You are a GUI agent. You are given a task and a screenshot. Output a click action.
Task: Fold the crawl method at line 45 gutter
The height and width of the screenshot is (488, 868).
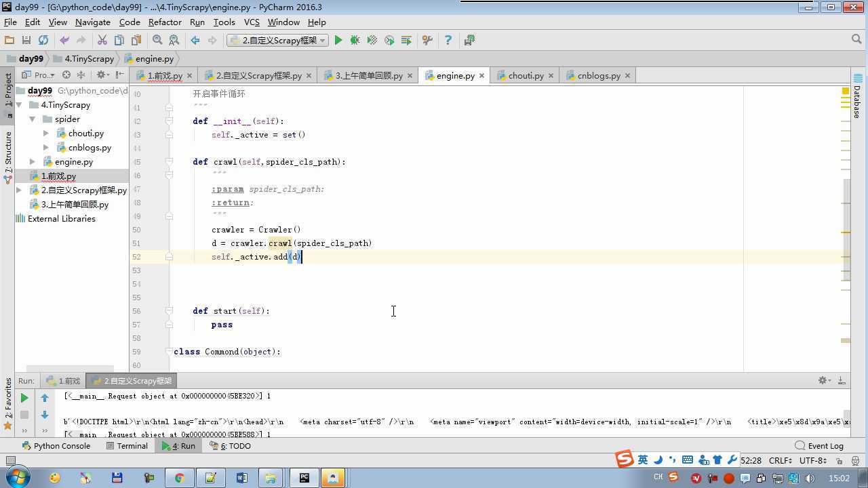click(170, 162)
